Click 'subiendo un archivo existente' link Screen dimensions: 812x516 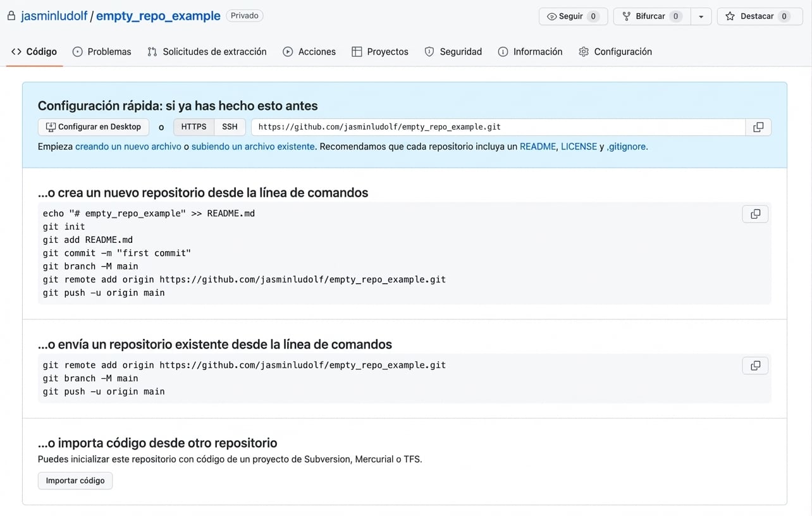(x=253, y=146)
